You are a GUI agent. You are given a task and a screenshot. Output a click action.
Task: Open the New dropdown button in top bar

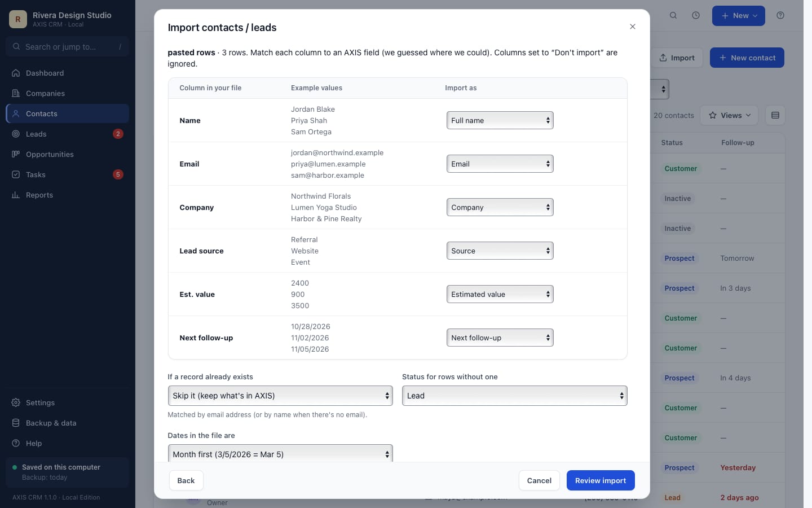[739, 16]
